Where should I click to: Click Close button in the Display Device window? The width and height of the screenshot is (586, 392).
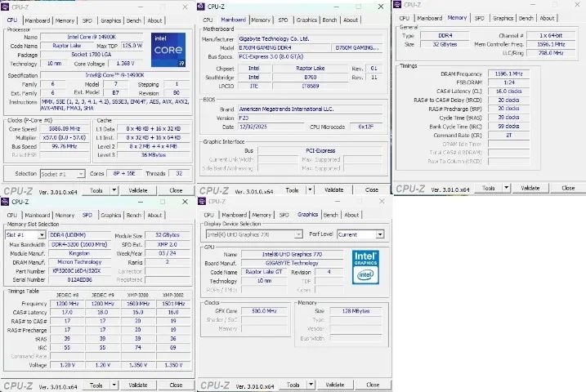click(x=373, y=385)
